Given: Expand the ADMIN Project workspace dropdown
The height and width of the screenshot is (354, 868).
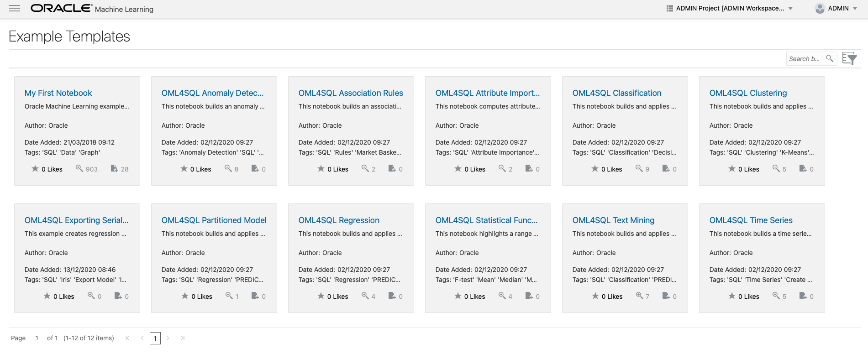Looking at the screenshot, I should pos(790,9).
